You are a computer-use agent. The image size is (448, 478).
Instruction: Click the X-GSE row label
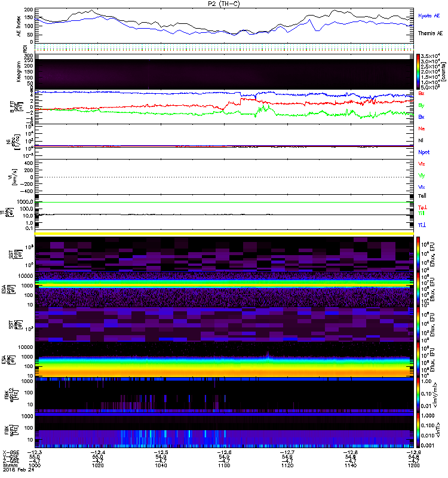coord(11,452)
